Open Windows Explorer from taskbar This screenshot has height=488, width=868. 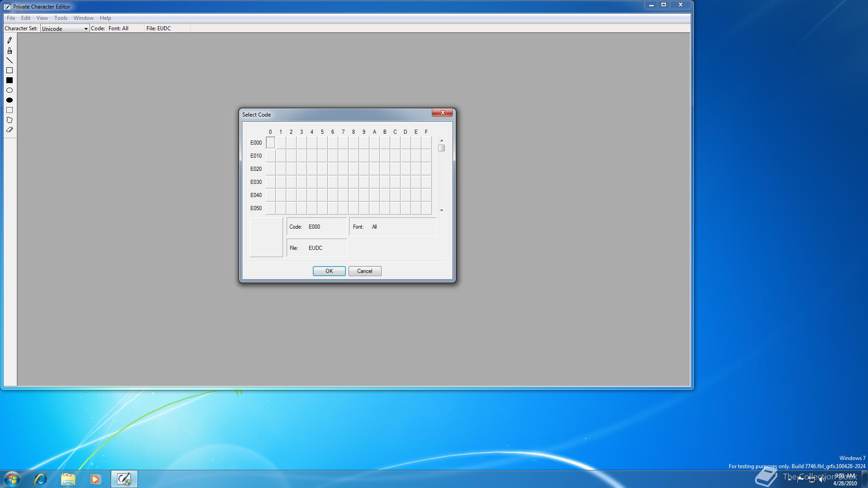coord(68,479)
